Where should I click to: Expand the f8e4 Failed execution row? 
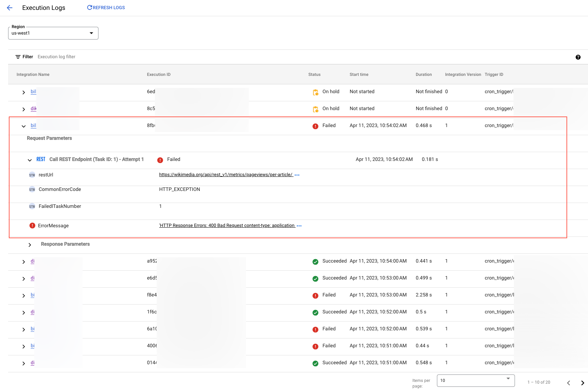(x=24, y=296)
